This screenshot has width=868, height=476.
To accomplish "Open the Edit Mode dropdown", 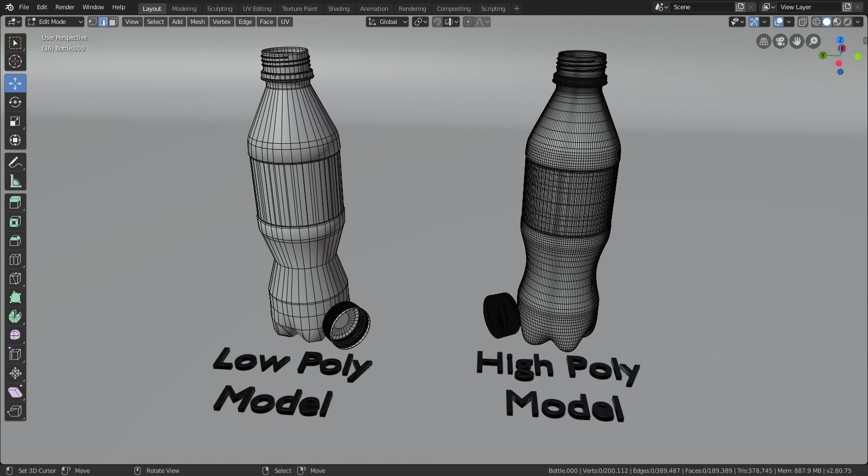I will [x=55, y=22].
